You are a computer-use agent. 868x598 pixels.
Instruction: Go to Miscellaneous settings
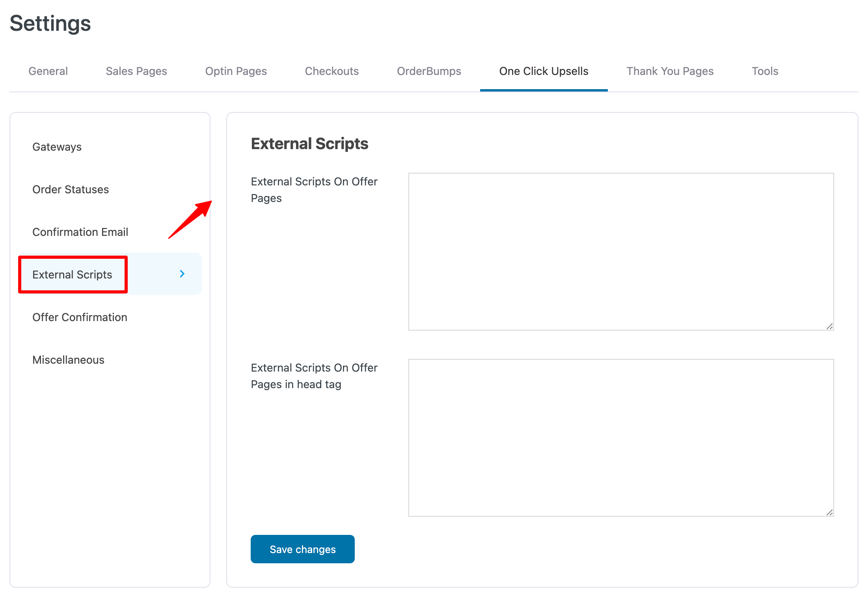click(68, 360)
